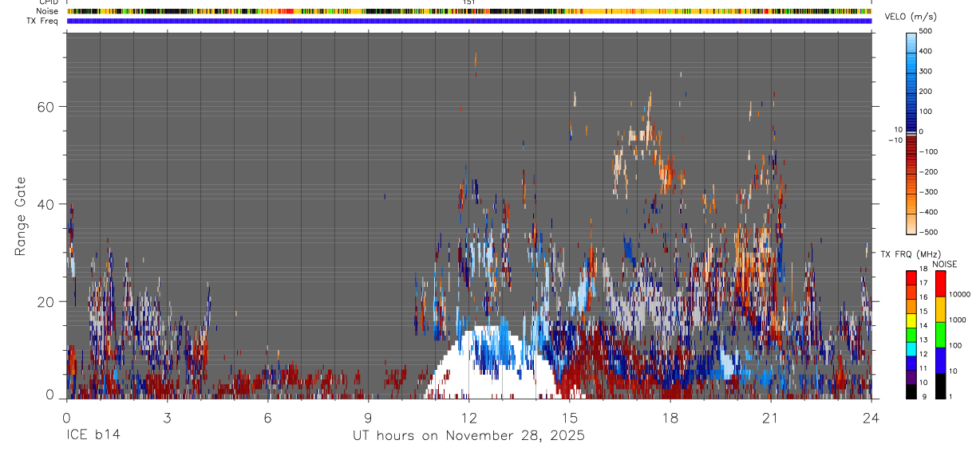Click the purple segment of the TX FRQ colorbar
Screen dimensions: 980x452
point(911,375)
